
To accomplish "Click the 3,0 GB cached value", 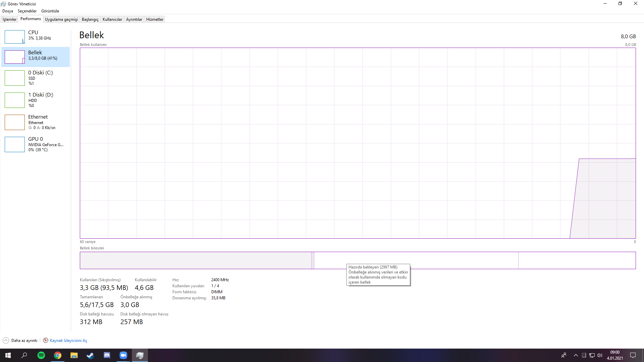I will 130,305.
